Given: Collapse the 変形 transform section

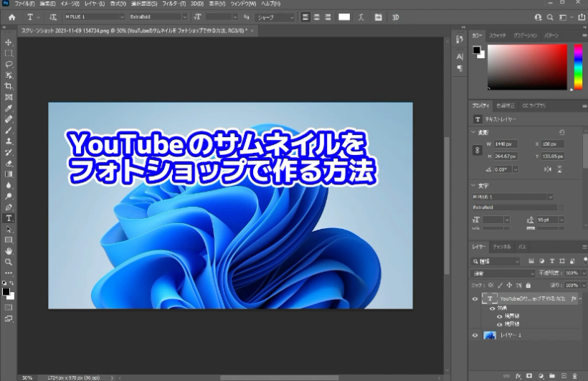Looking at the screenshot, I should point(473,132).
